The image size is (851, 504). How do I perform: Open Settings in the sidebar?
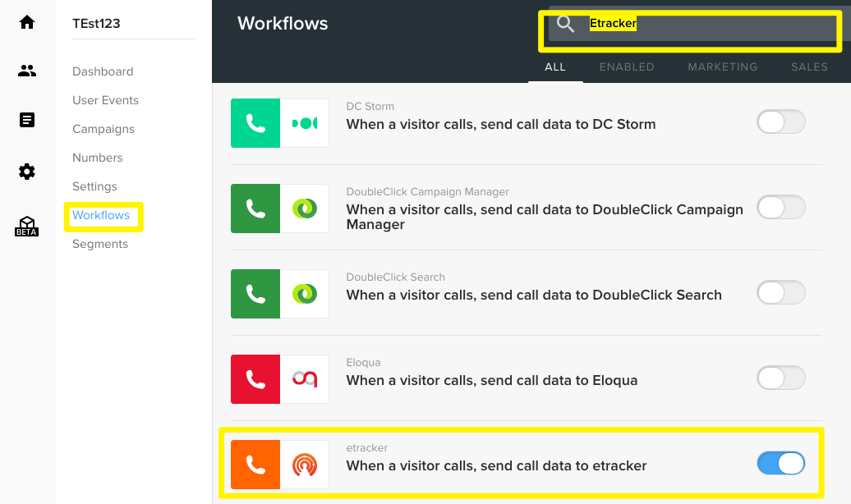pyautogui.click(x=94, y=186)
